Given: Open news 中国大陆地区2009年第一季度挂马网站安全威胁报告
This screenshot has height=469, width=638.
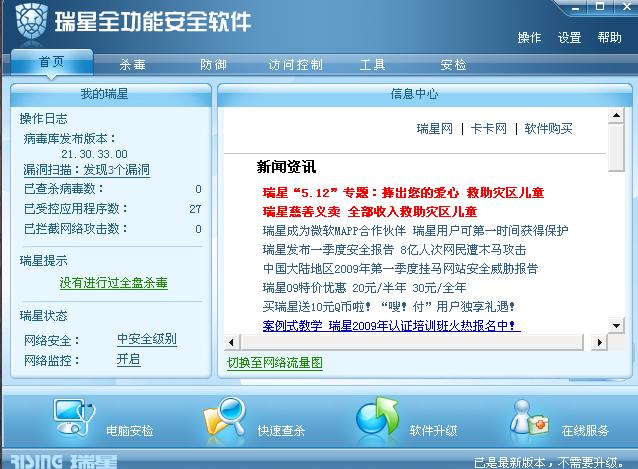Looking at the screenshot, I should (x=400, y=268).
